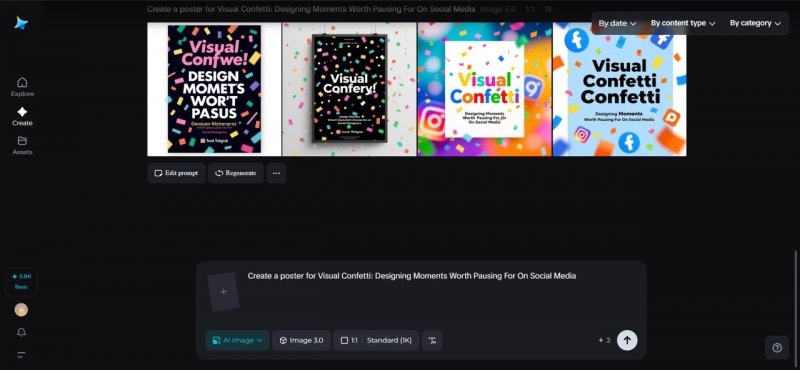Click the Regenerate button
This screenshot has width=800, height=370.
pos(236,173)
